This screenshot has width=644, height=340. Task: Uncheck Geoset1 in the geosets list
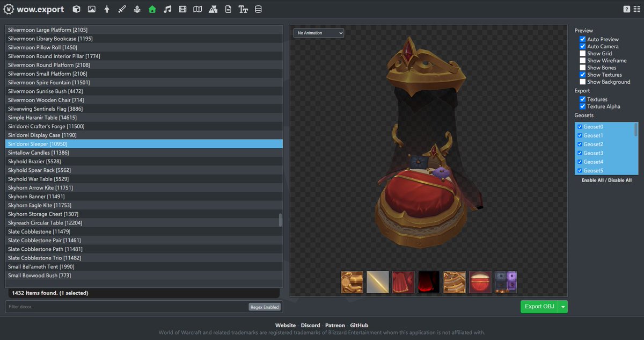click(x=580, y=135)
